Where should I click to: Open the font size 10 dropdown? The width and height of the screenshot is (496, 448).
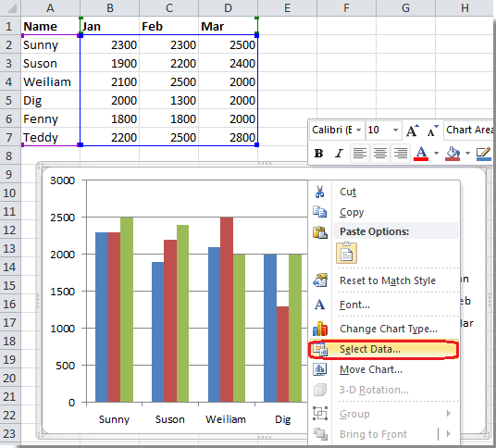(395, 130)
